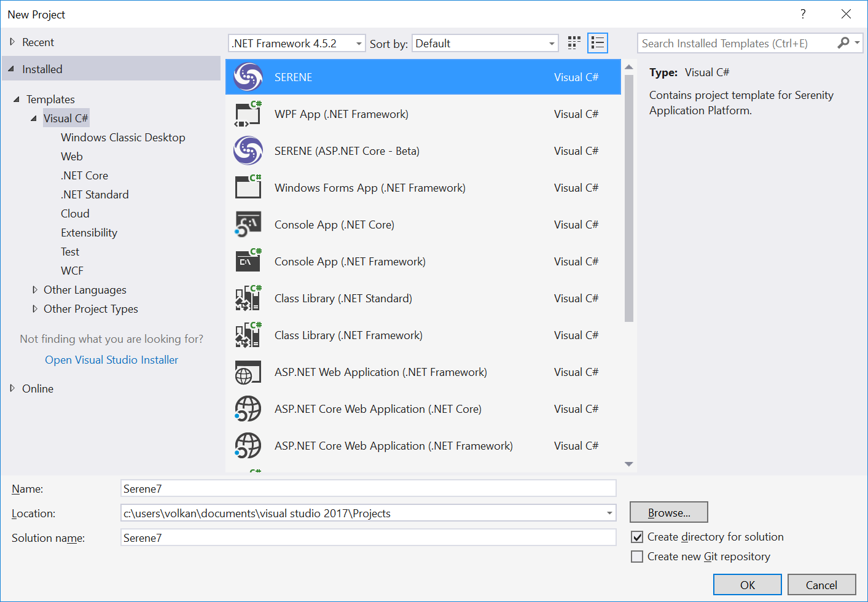This screenshot has width=868, height=602.
Task: Collapse the Visual C# tree node
Action: coord(34,118)
